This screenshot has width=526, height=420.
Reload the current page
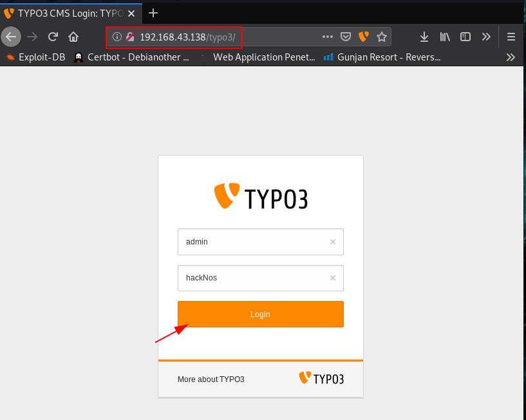(53, 37)
